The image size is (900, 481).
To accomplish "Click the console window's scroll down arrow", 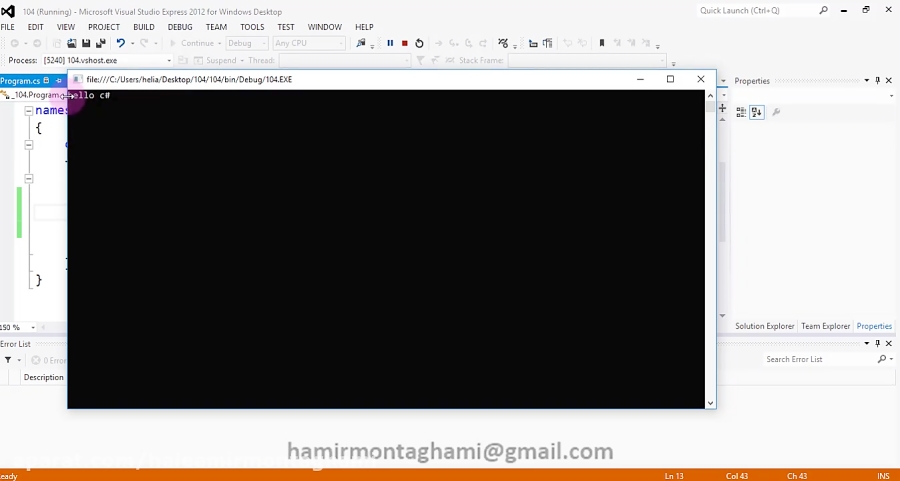I will click(711, 403).
